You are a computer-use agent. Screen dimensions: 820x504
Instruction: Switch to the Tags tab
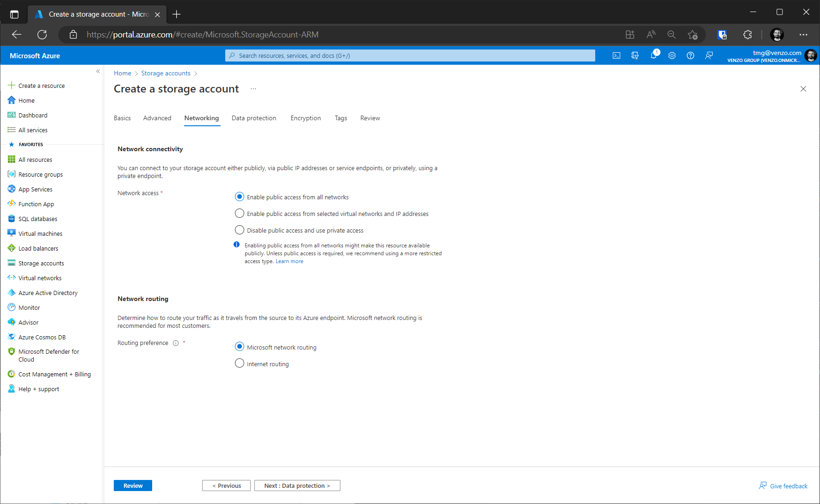point(341,118)
